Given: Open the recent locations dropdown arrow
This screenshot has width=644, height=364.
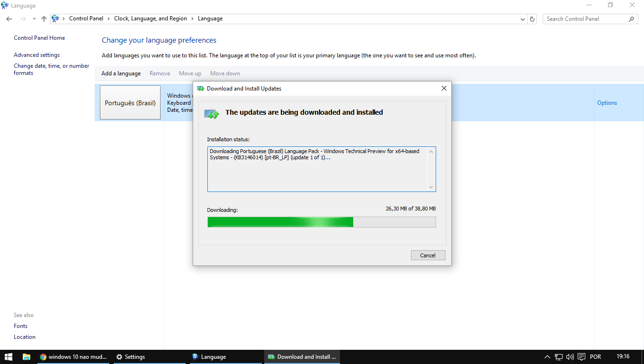Looking at the screenshot, I should (34, 19).
